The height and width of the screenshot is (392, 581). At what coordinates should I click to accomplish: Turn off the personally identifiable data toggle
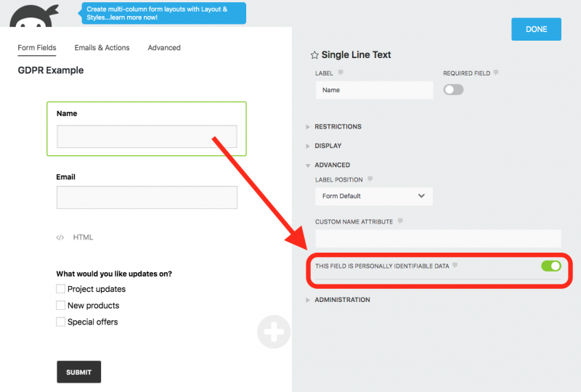[x=550, y=266]
